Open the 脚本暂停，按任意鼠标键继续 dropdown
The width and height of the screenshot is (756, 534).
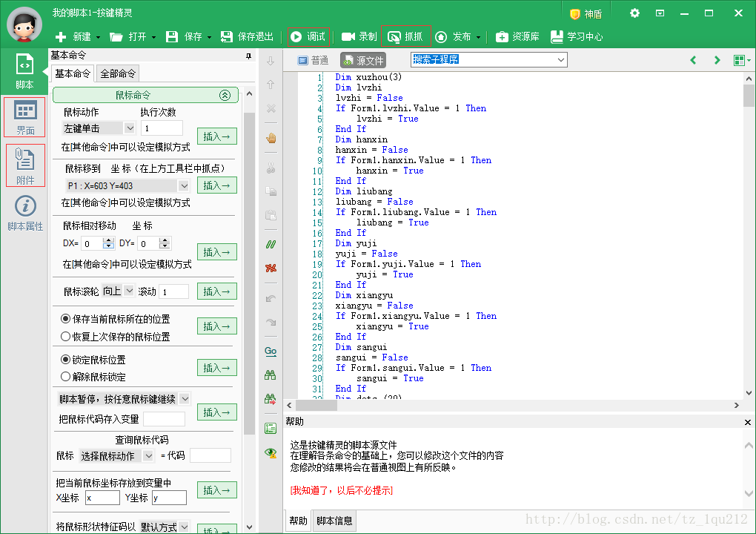tap(185, 399)
